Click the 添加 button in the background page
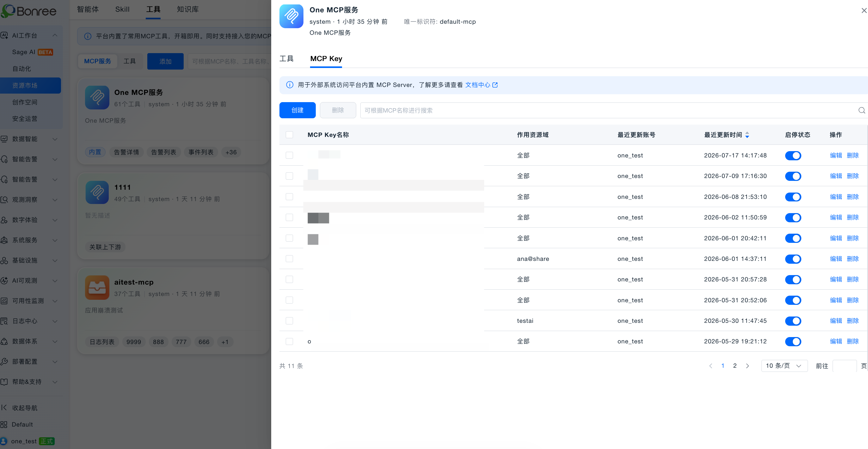868x449 pixels. click(165, 61)
